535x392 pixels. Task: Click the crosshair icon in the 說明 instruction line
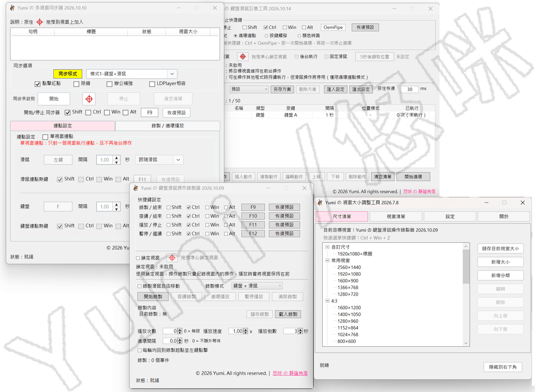[39, 22]
